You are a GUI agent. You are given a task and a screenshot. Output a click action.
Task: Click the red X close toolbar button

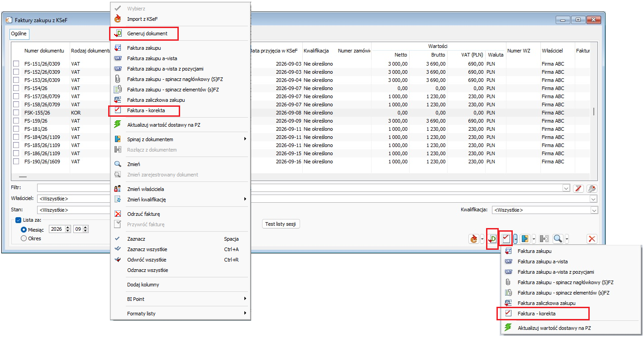point(592,238)
